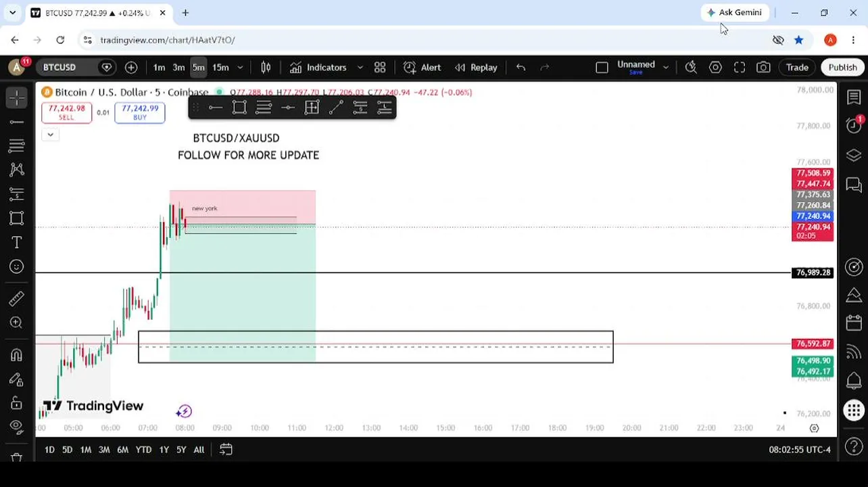Enter fullscreen mode

click(740, 67)
